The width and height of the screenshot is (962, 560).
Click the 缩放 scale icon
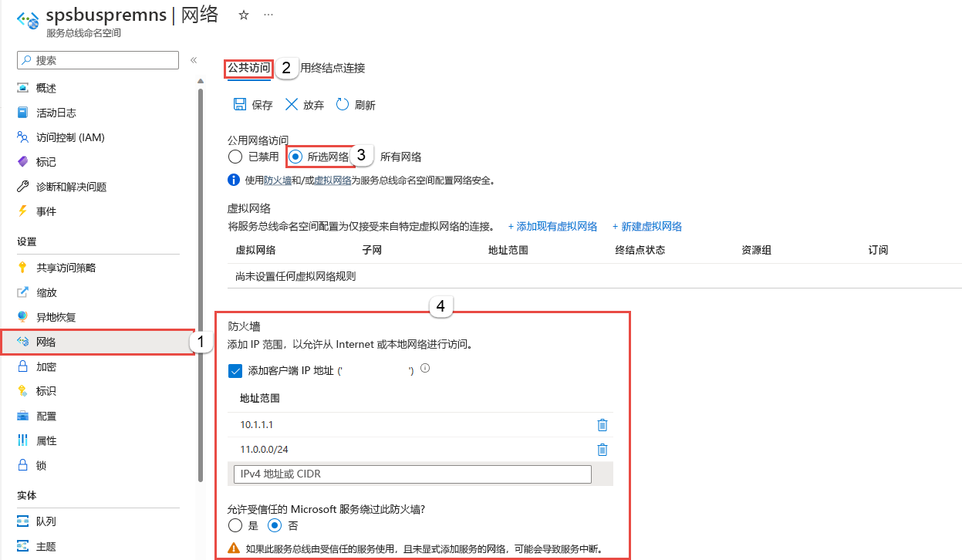tap(22, 292)
